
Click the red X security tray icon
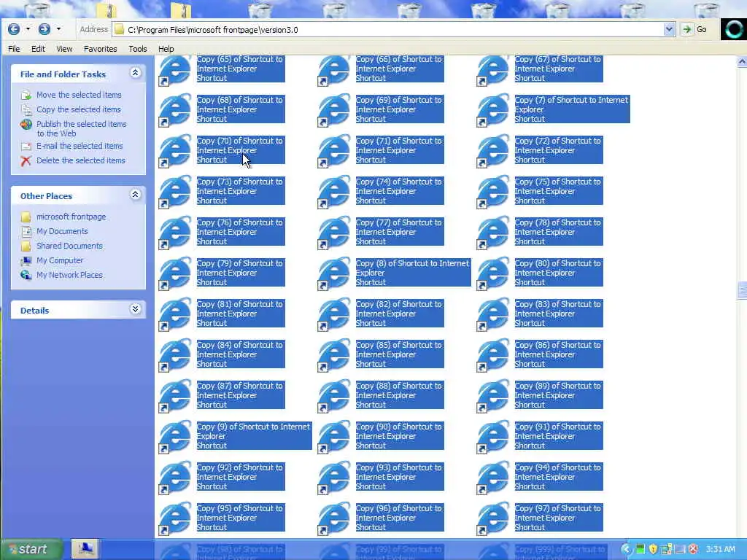(x=693, y=549)
